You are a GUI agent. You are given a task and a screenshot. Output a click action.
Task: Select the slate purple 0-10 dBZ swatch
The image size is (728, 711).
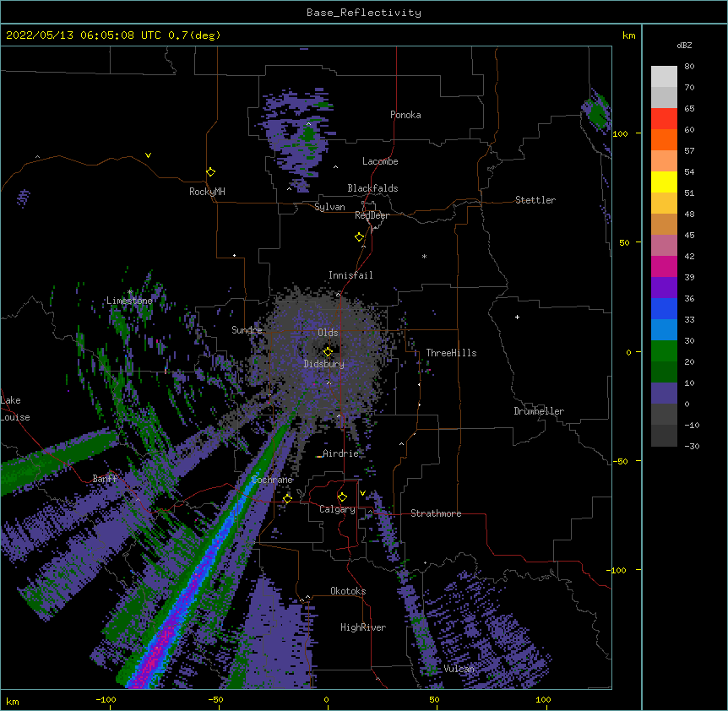(664, 393)
